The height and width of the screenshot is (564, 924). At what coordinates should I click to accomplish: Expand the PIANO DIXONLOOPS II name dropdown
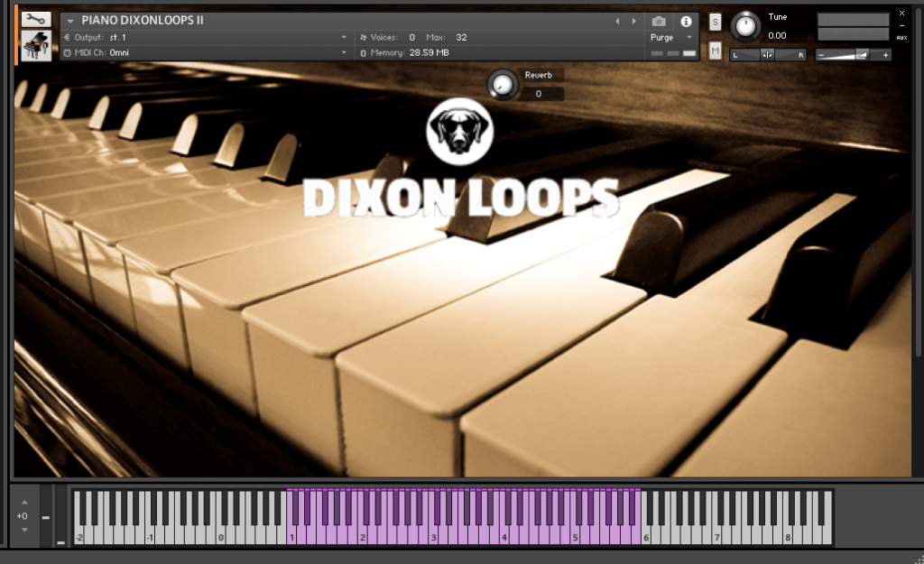70,20
